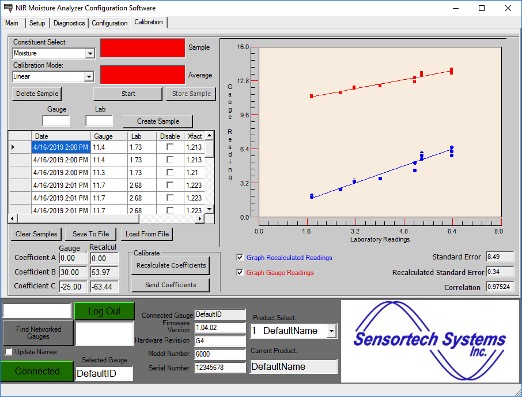Click table horizontal scrollbar right arrow
522x397 pixels.
click(x=200, y=219)
